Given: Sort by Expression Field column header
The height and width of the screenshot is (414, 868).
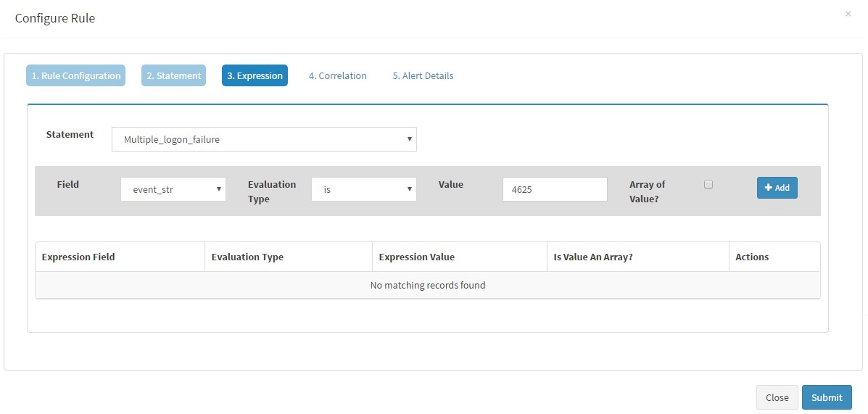Looking at the screenshot, I should [x=120, y=257].
